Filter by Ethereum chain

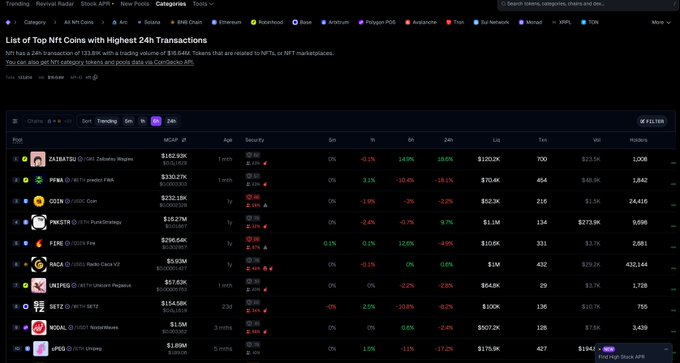point(226,22)
